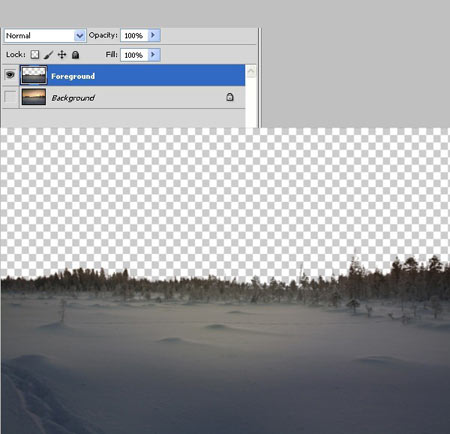Select the Background layer row
Viewport: 450px width, 434px height.
(123, 97)
